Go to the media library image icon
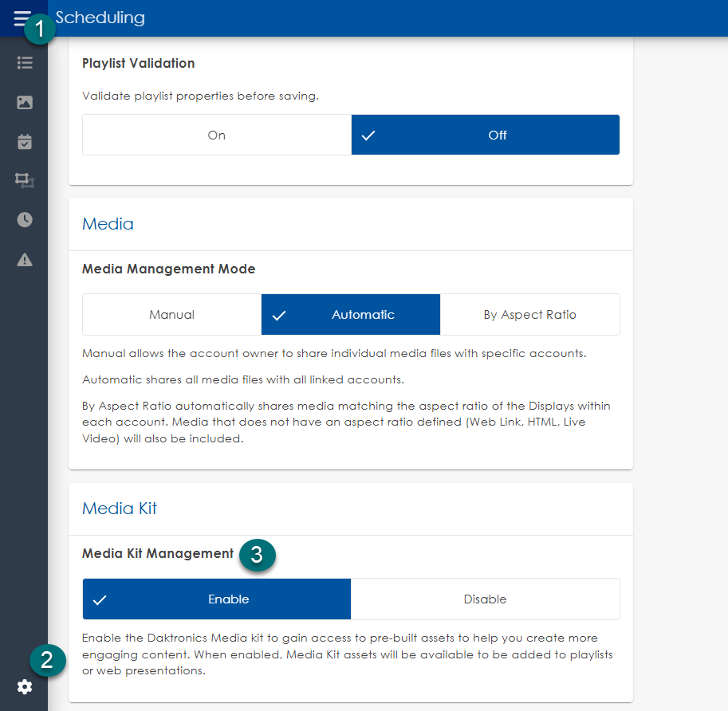This screenshot has width=728, height=711. tap(25, 102)
